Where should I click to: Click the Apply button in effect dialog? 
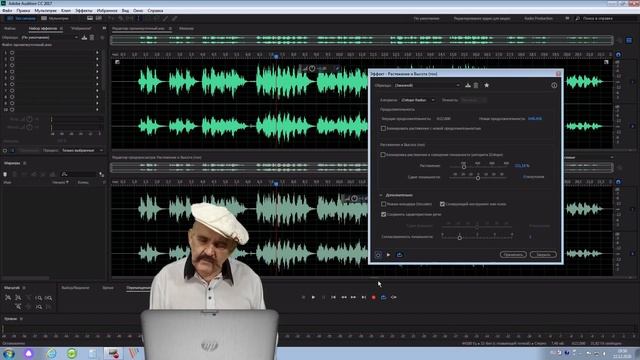click(513, 255)
